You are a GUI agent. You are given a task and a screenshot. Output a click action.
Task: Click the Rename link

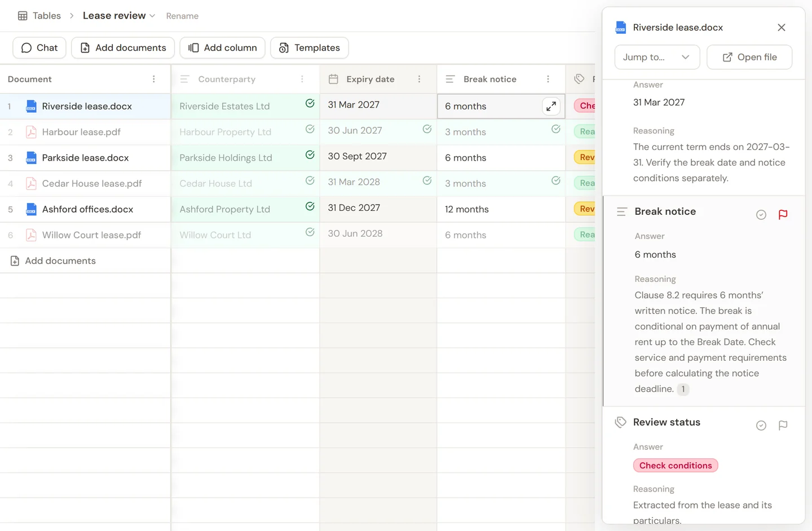point(182,16)
